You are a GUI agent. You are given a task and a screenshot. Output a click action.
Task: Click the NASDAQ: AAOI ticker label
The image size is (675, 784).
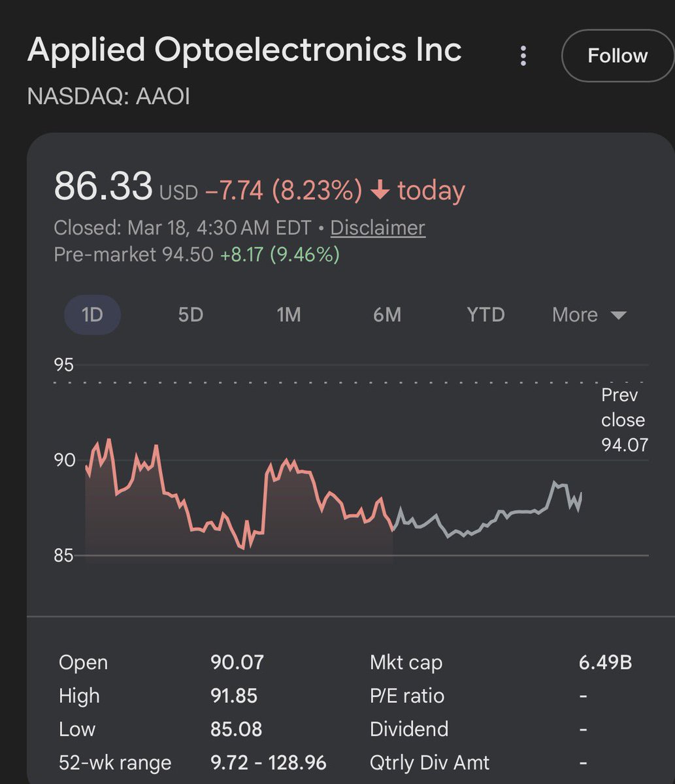point(108,97)
